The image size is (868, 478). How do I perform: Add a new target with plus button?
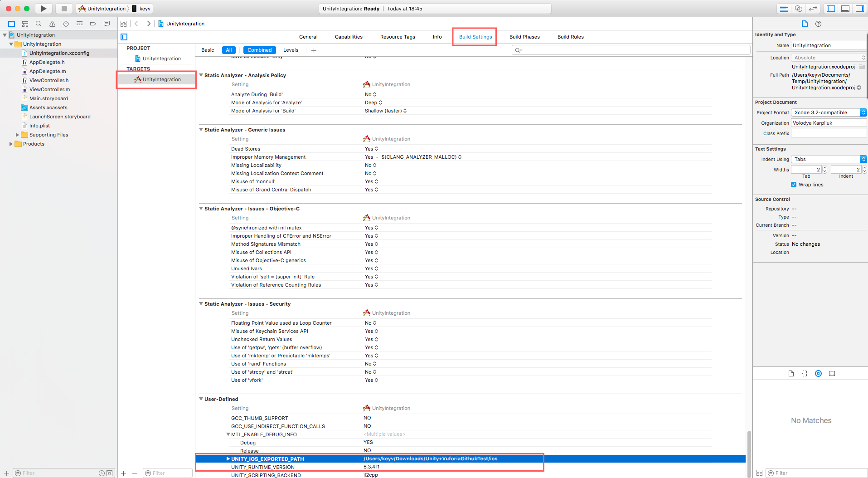pos(123,473)
